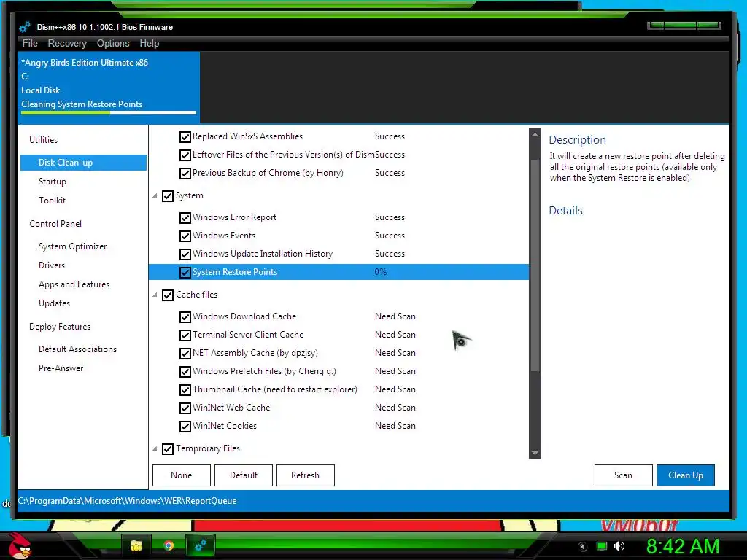Open the Recovery menu
Viewport: 747px width, 560px height.
pyautogui.click(x=67, y=43)
